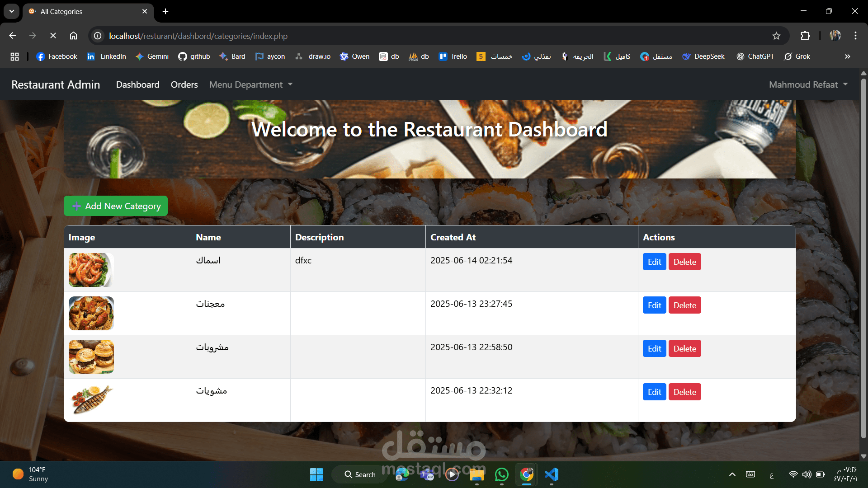868x488 pixels.
Task: Edit the مشويات category
Action: [x=654, y=392]
